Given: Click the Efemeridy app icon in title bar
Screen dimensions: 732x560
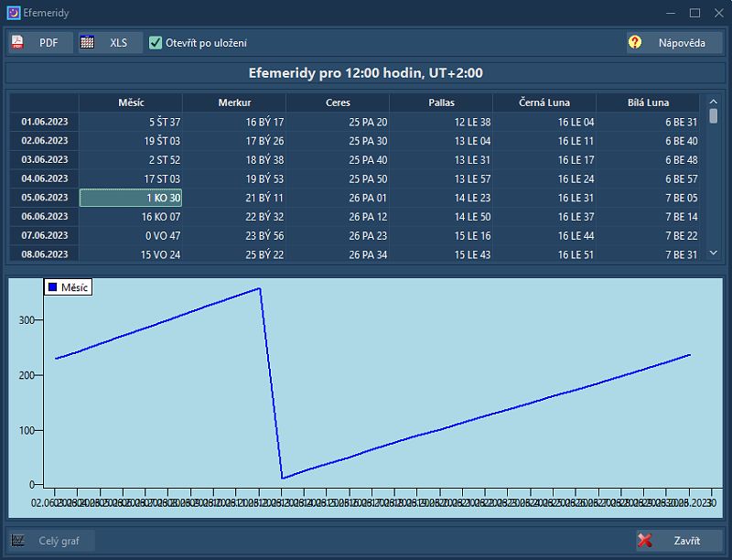Looking at the screenshot, I should [13, 13].
